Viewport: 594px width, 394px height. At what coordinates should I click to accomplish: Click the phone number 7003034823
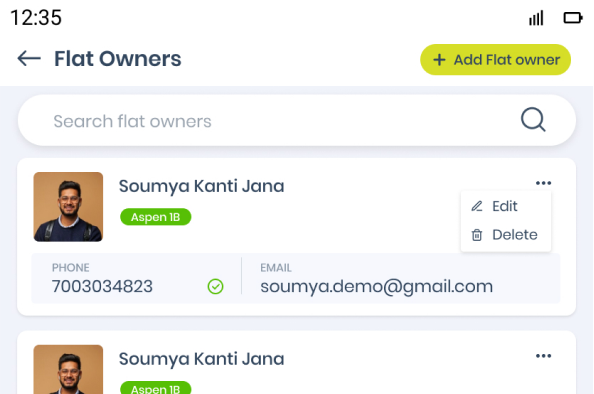click(x=102, y=287)
